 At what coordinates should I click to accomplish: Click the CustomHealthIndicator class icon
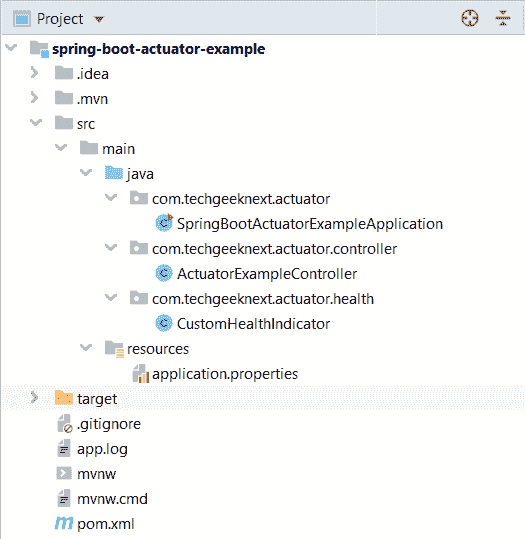click(x=164, y=323)
